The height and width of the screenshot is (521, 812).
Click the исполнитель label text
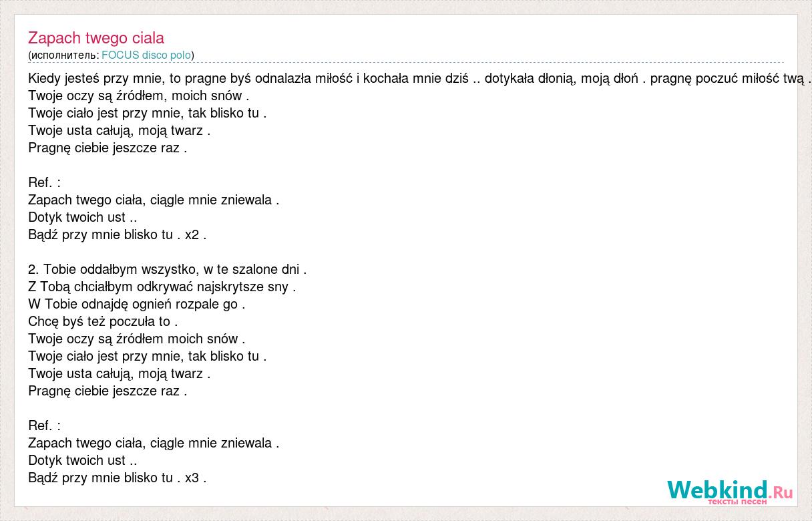coord(65,55)
